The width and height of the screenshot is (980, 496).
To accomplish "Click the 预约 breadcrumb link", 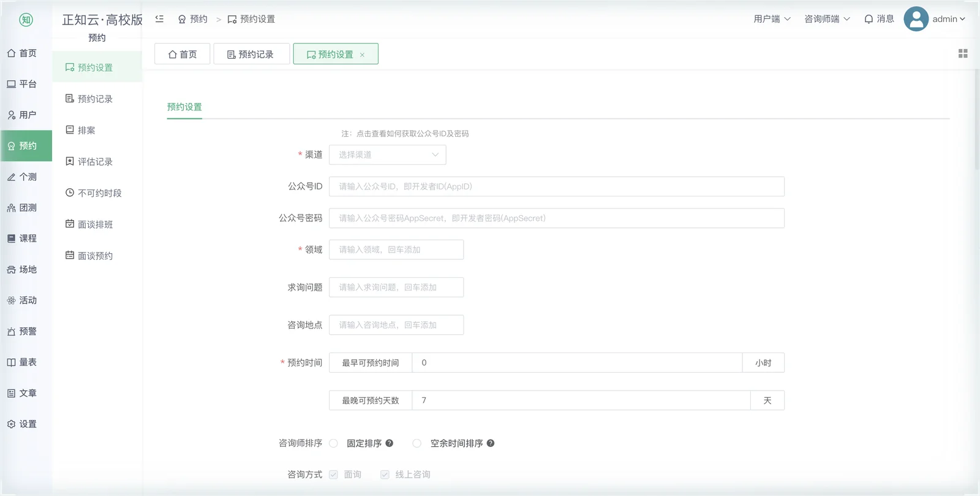I will click(x=193, y=19).
